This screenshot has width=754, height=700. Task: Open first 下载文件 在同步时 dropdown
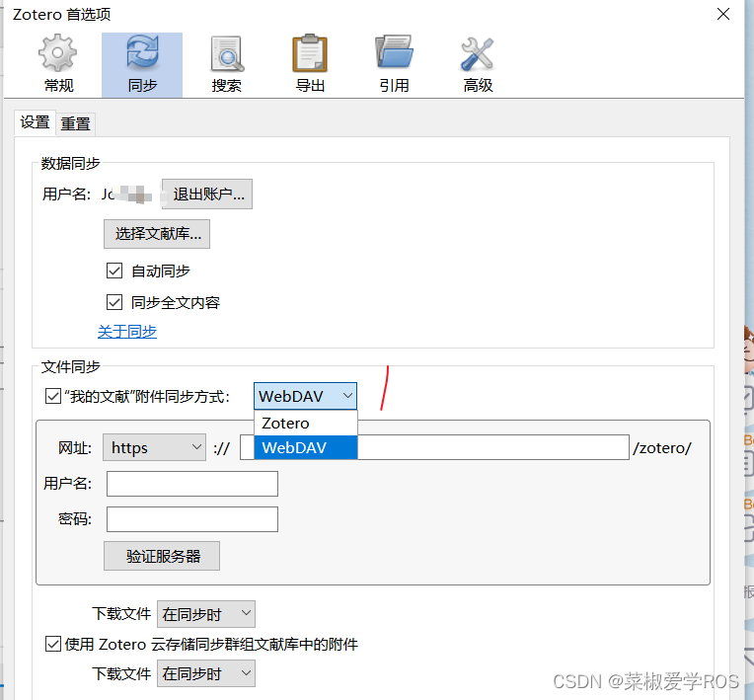(206, 614)
